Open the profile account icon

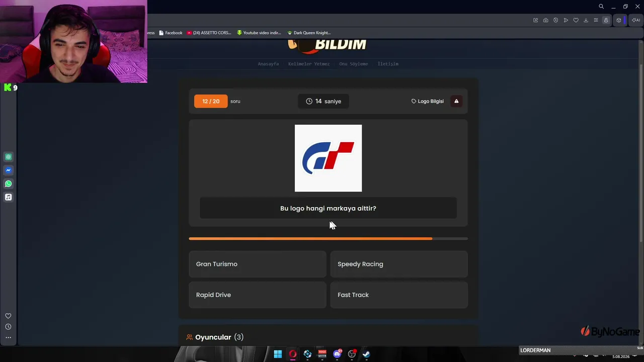pyautogui.click(x=606, y=20)
